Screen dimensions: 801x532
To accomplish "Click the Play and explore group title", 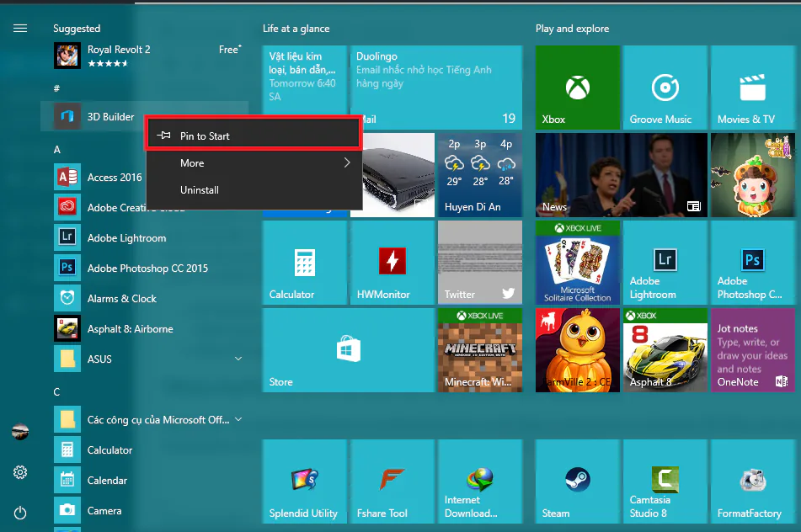I will [x=572, y=29].
